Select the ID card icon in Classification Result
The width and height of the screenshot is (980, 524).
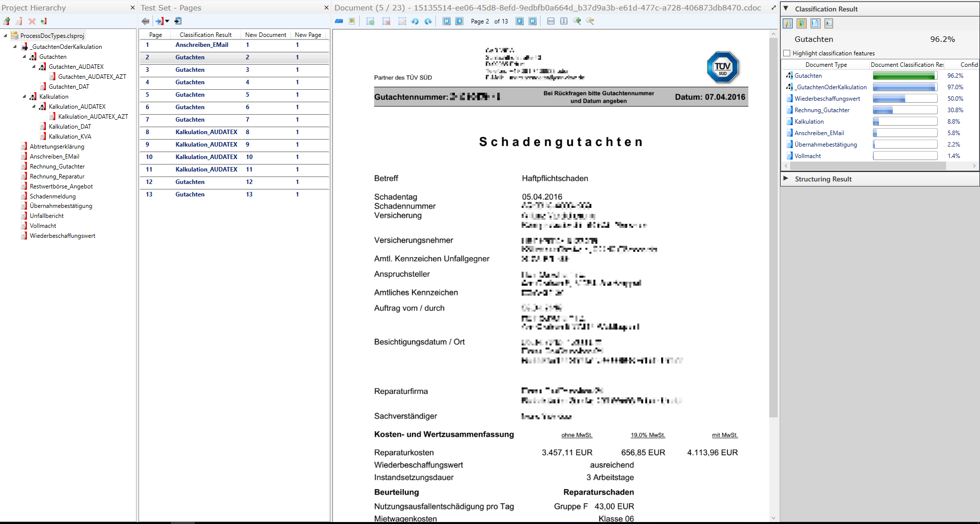point(829,23)
